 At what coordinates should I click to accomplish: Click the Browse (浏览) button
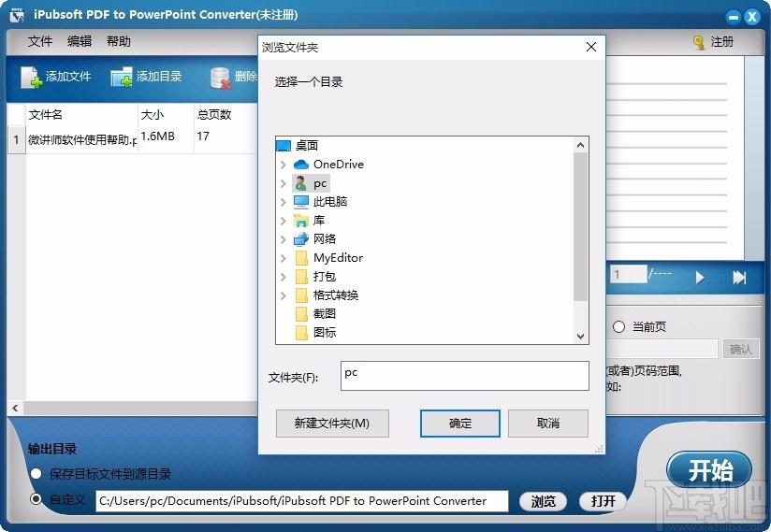(x=543, y=501)
